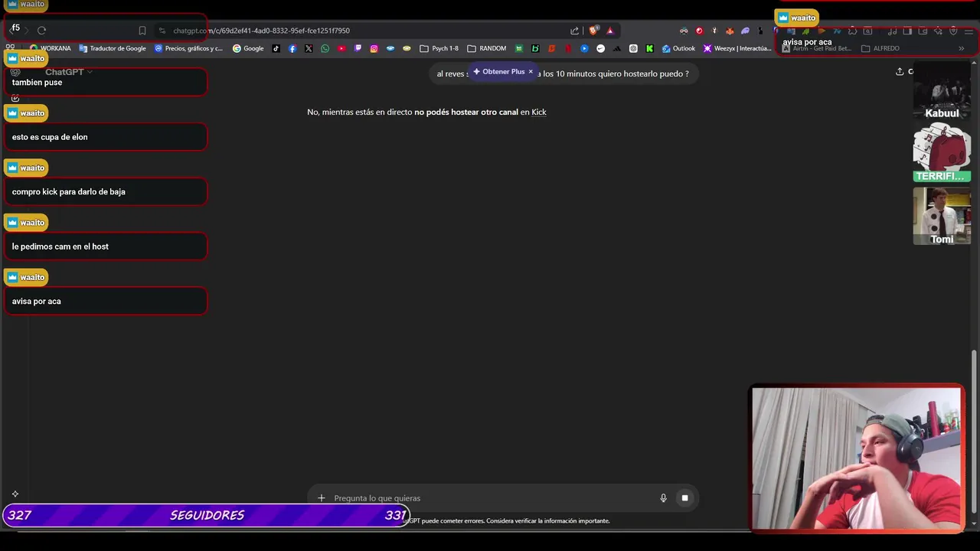This screenshot has height=551, width=980.
Task: Click the Obtener Plus button
Action: [x=498, y=71]
